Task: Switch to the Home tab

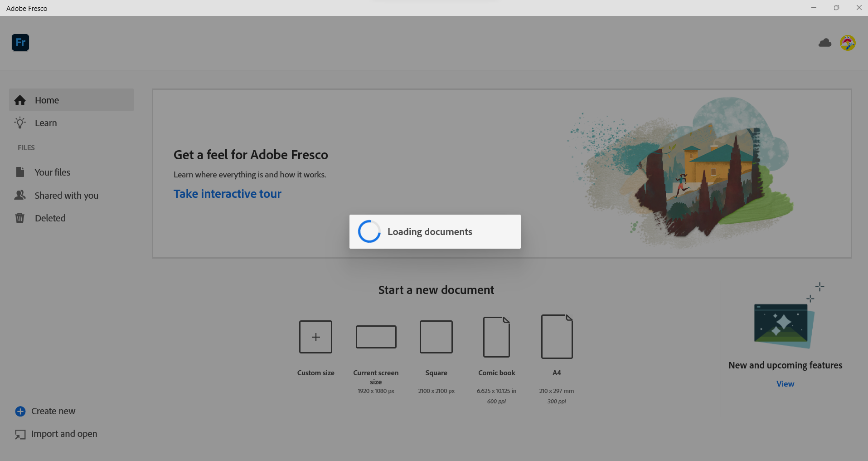Action: (47, 100)
